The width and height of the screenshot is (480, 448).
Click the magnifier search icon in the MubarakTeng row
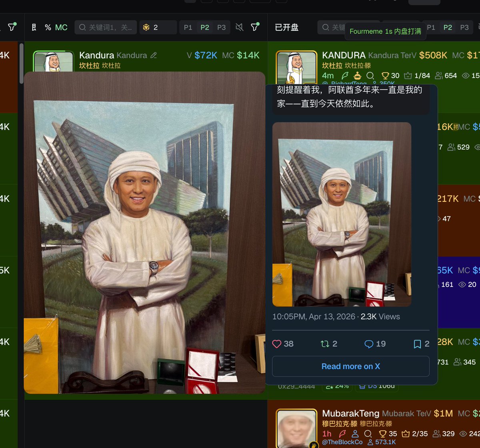(368, 434)
